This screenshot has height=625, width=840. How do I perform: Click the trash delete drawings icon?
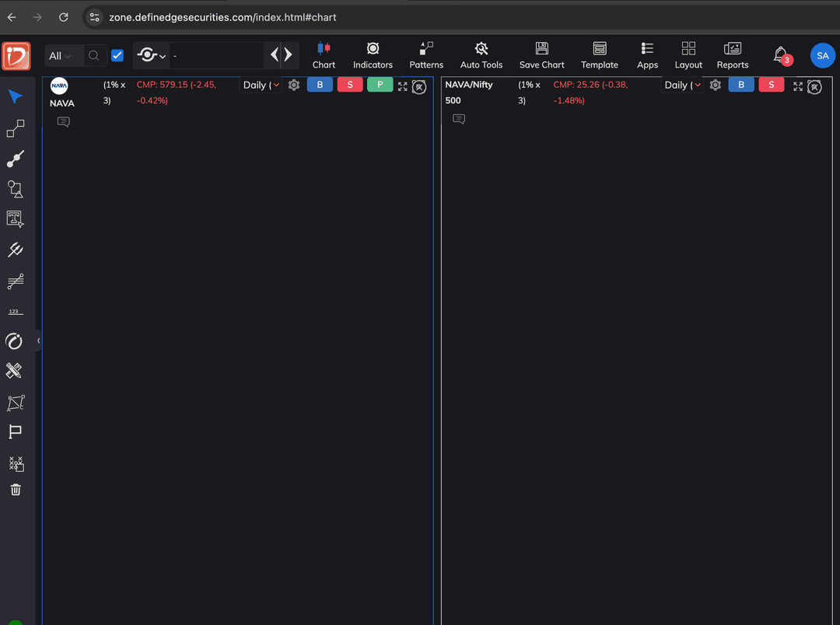(x=16, y=490)
